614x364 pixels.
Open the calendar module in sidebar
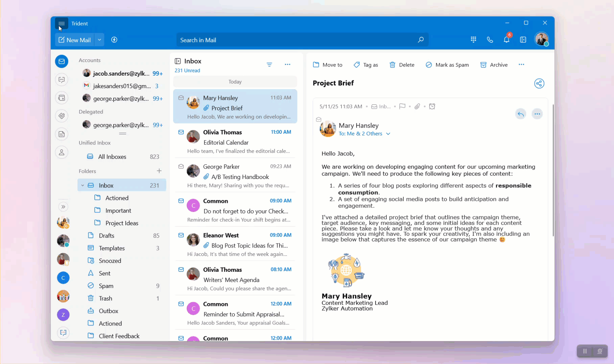click(62, 98)
